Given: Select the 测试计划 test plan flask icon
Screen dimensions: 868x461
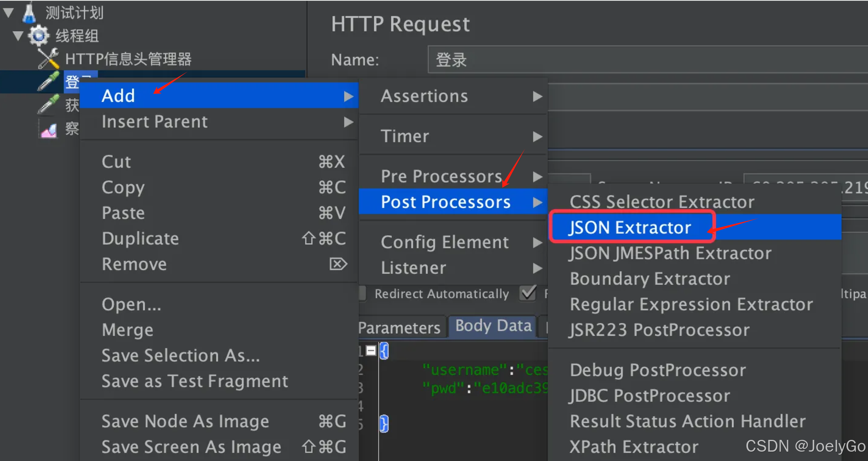Looking at the screenshot, I should click(x=30, y=12).
